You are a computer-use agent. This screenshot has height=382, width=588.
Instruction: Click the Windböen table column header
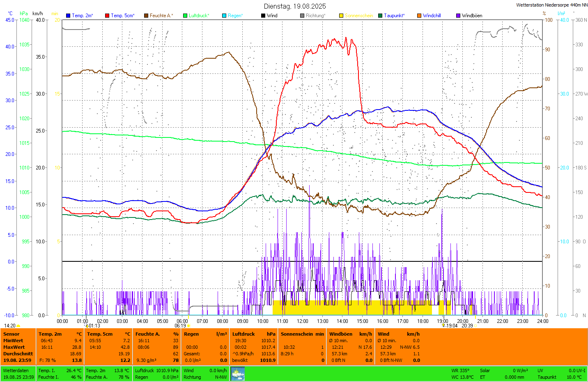click(x=341, y=334)
